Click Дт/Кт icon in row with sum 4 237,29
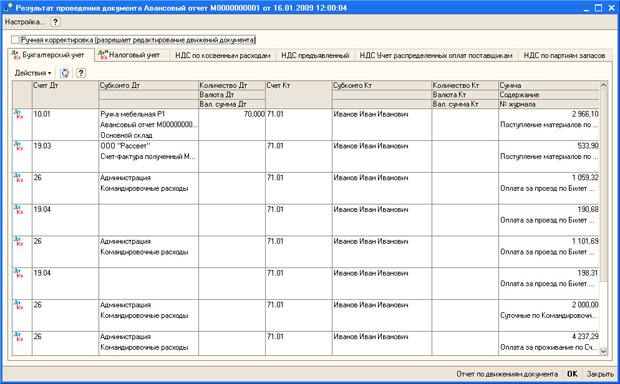Viewport: 620px width, 384px height. (x=18, y=337)
